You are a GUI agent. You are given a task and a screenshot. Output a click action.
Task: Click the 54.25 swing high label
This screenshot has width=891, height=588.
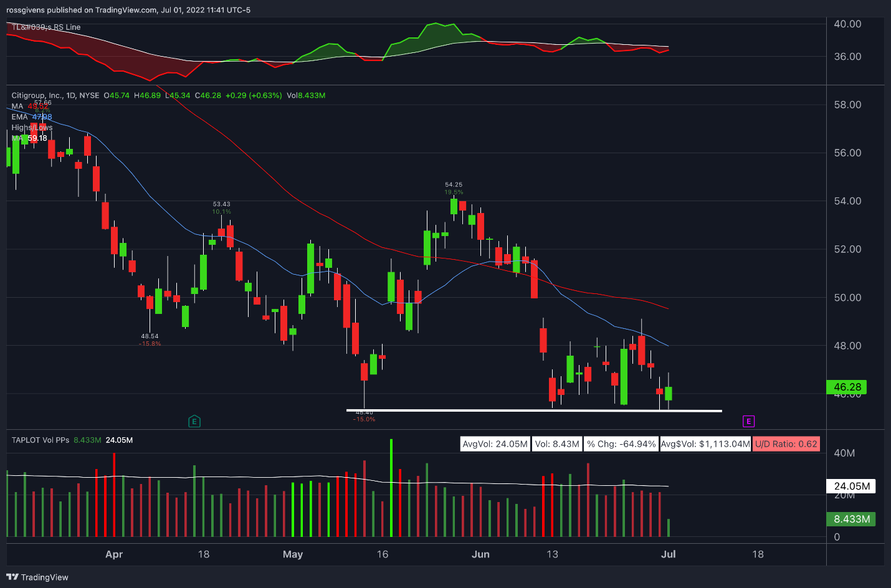[x=454, y=185]
